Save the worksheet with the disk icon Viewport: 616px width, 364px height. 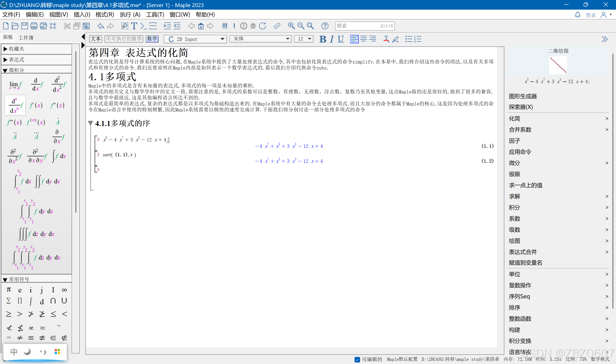pyautogui.click(x=25, y=26)
